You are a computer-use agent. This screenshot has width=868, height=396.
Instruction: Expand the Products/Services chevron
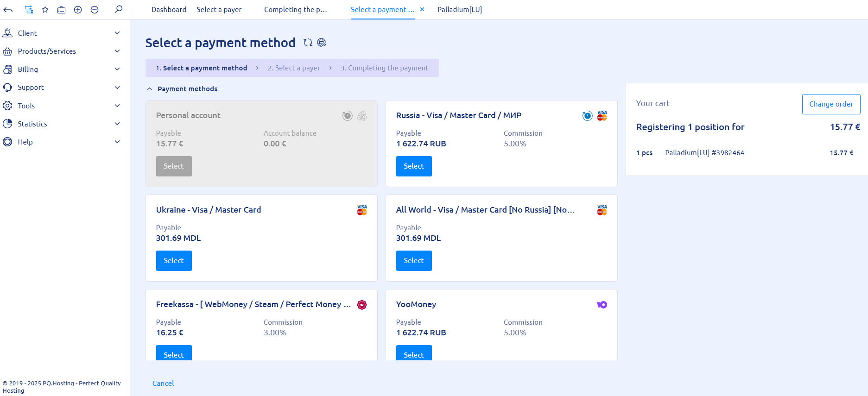[x=117, y=51]
